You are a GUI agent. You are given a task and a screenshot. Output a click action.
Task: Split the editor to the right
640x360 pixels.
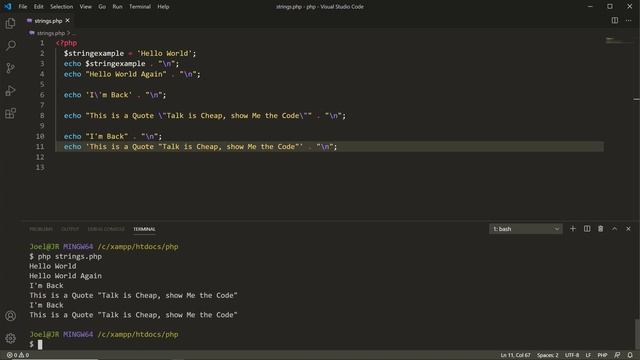coord(614,20)
